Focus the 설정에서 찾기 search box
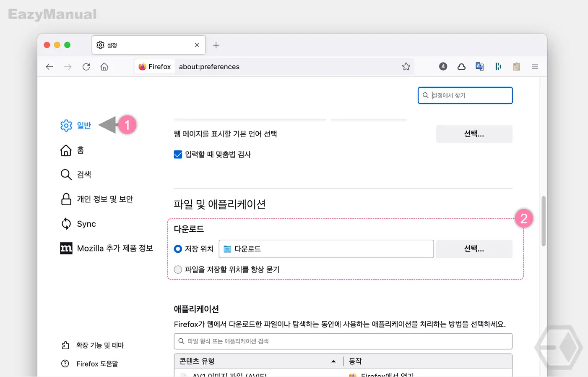This screenshot has height=377, width=588. pos(465,95)
